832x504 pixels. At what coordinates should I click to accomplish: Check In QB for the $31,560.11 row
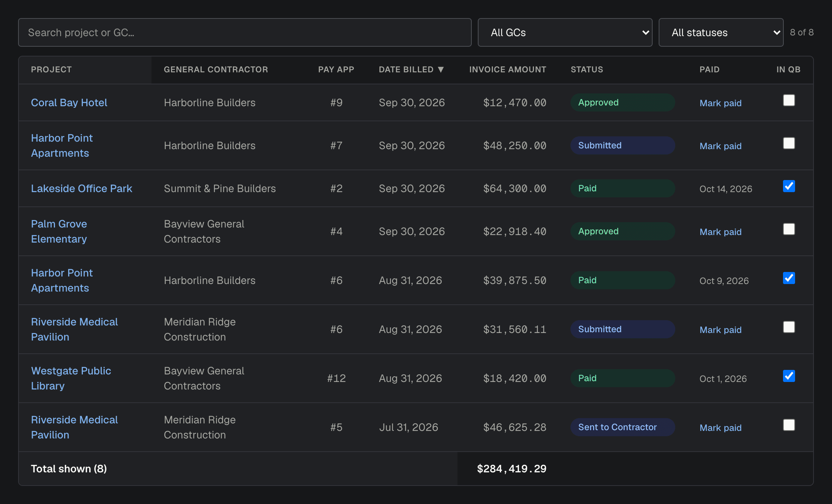(789, 327)
